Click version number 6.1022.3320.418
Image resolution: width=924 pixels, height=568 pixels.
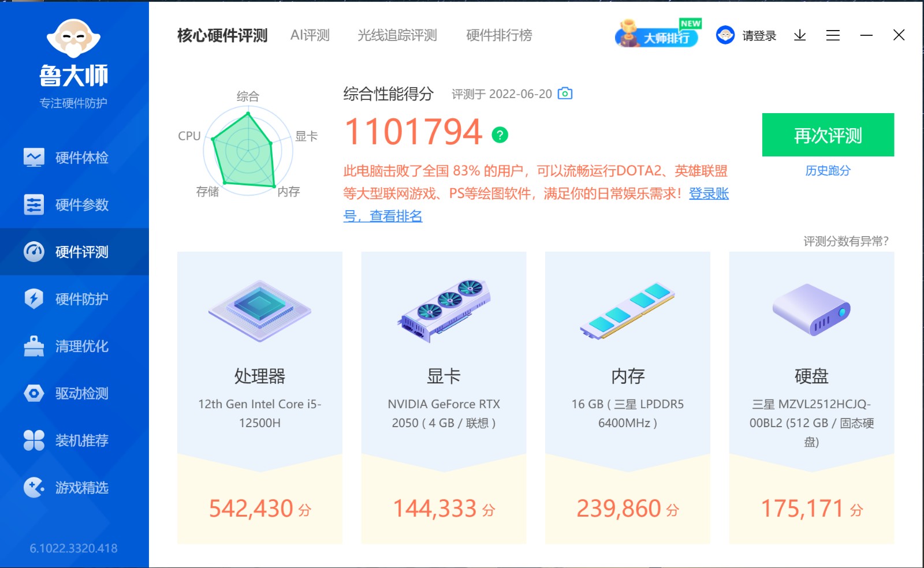point(73,548)
